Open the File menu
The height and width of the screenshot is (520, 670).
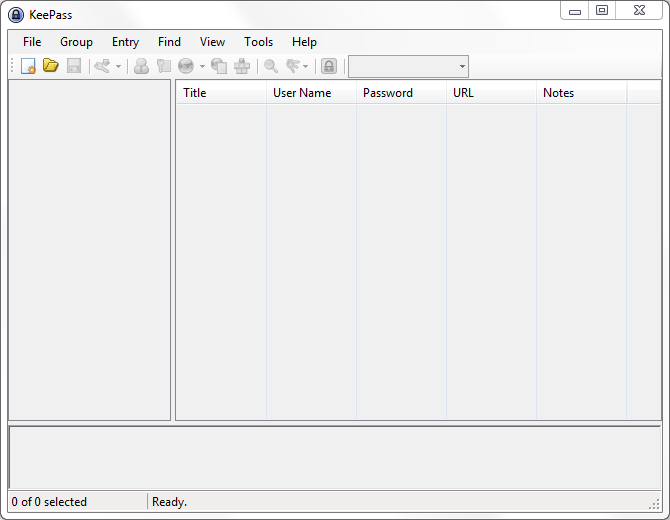[x=32, y=42]
